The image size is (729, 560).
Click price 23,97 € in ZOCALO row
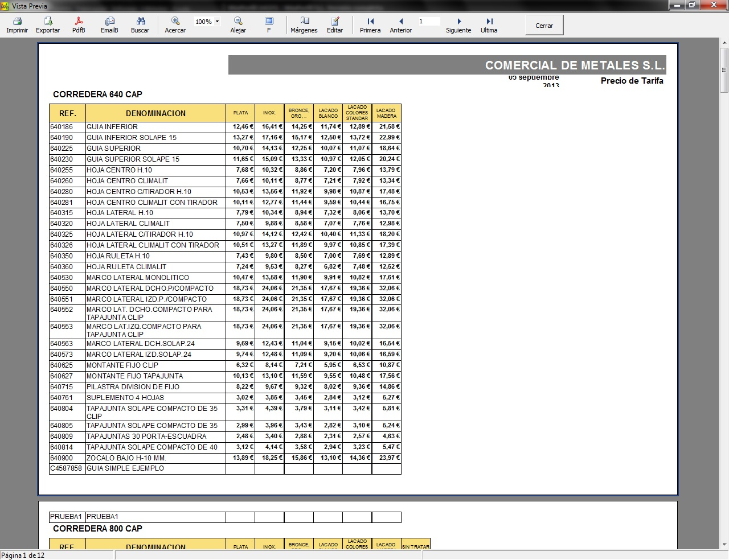[390, 458]
